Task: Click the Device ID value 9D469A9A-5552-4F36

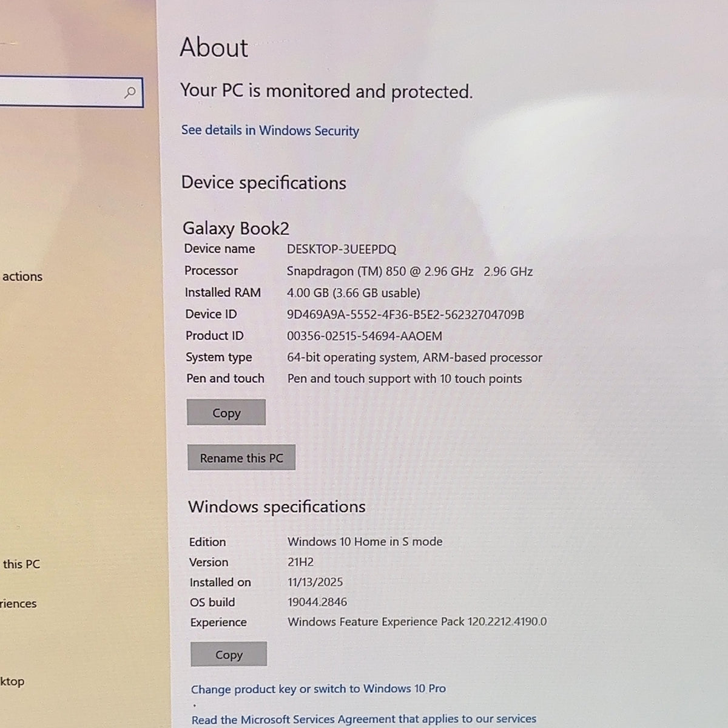Action: click(405, 314)
